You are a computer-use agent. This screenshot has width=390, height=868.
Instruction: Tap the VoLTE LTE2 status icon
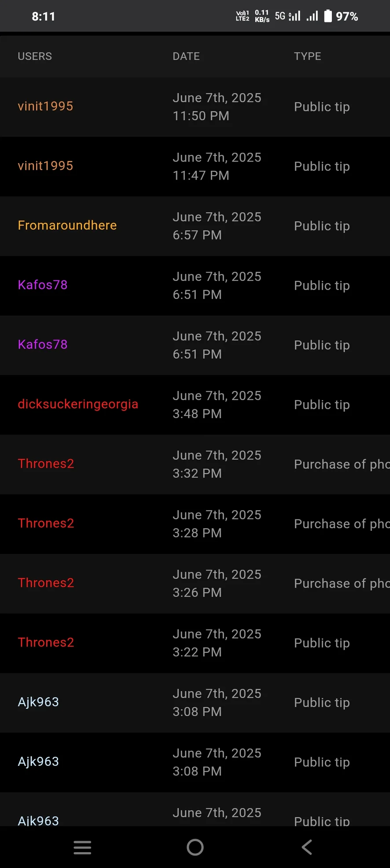pos(243,16)
